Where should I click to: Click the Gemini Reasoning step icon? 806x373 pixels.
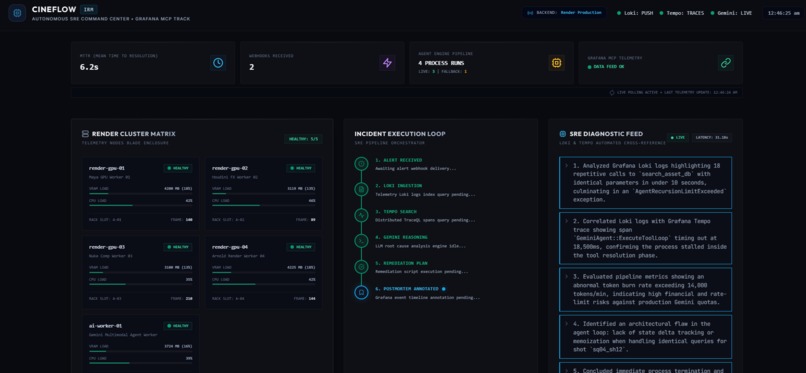tap(361, 241)
